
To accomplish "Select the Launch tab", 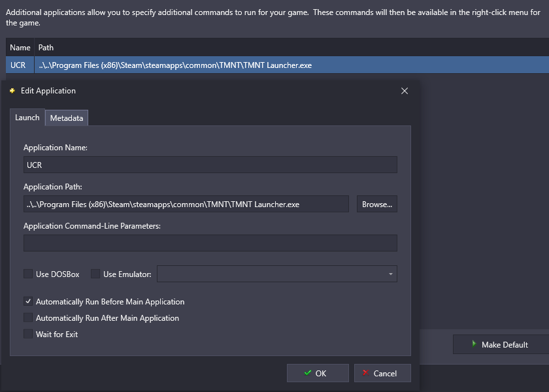I will [x=27, y=117].
